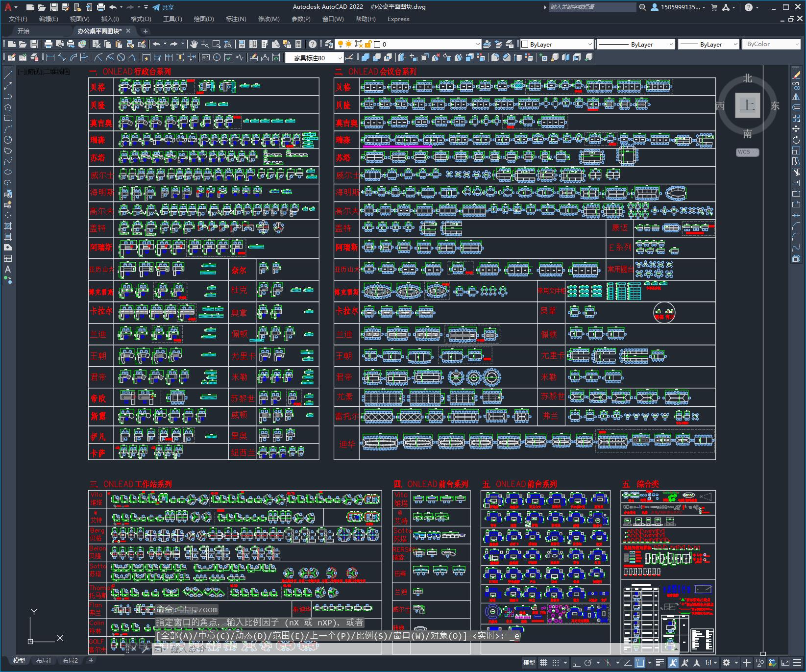The height and width of the screenshot is (672, 806).
Task: Open the 1:1 annotation scale dropdown
Action: click(x=711, y=663)
